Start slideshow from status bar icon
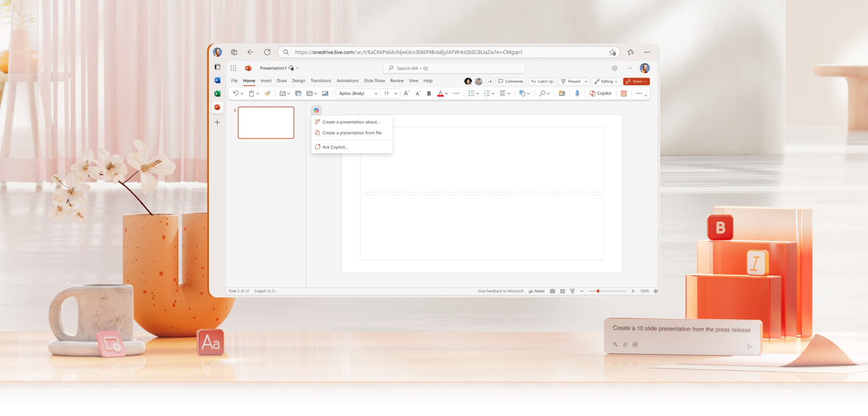This screenshot has height=416, width=868. [x=572, y=291]
